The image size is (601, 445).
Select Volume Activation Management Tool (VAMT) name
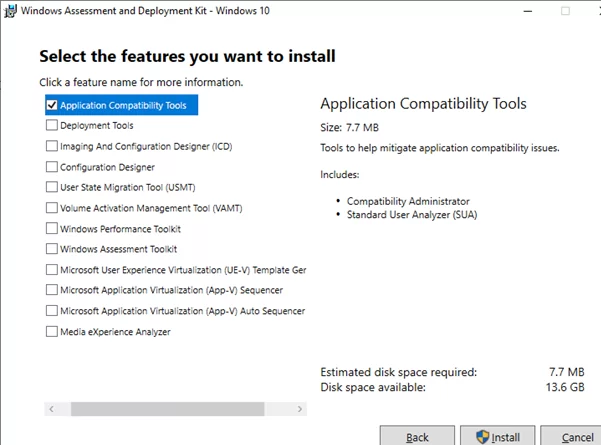[x=151, y=208]
